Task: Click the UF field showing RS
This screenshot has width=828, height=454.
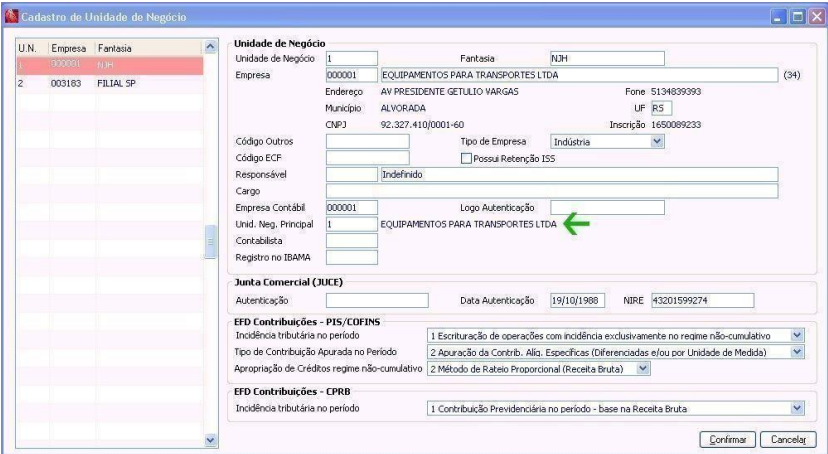Action: [x=661, y=108]
